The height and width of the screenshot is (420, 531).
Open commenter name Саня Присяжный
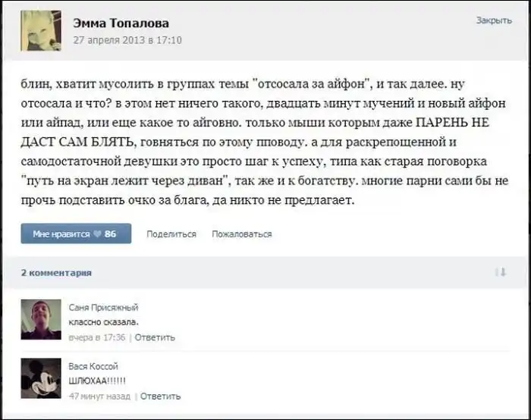[103, 307]
